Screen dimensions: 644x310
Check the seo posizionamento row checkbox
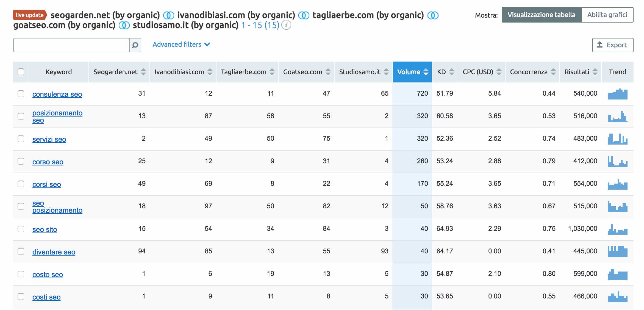21,206
